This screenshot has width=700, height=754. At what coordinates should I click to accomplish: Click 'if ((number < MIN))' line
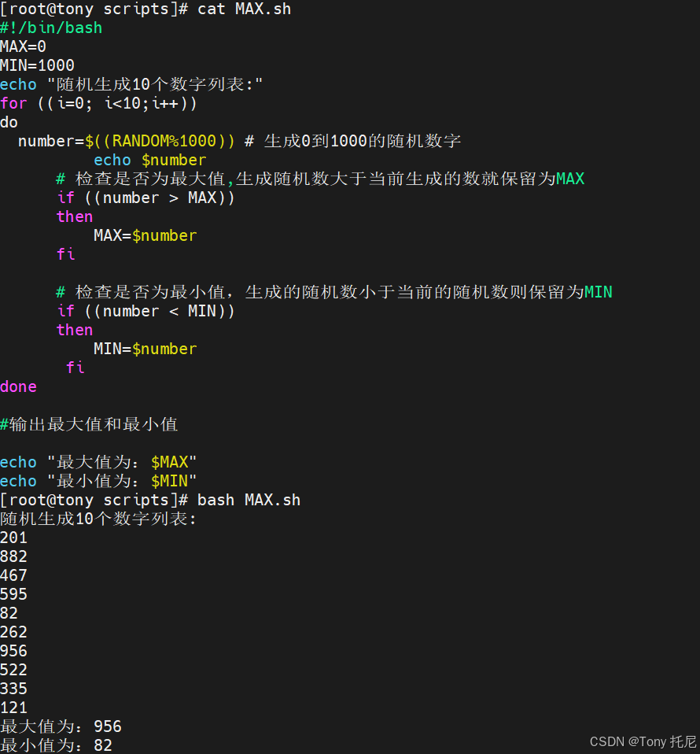[x=146, y=311]
